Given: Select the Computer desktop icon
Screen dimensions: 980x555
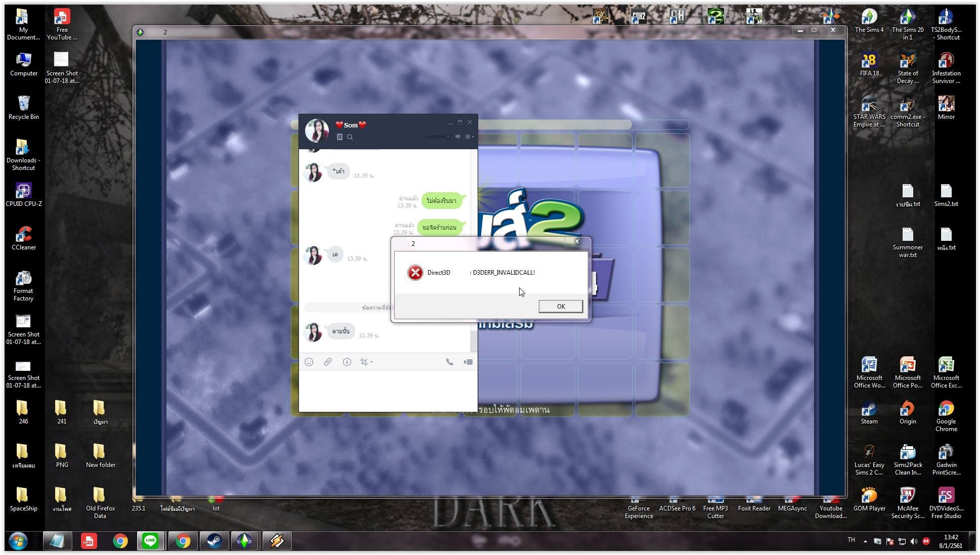Looking at the screenshot, I should [23, 64].
